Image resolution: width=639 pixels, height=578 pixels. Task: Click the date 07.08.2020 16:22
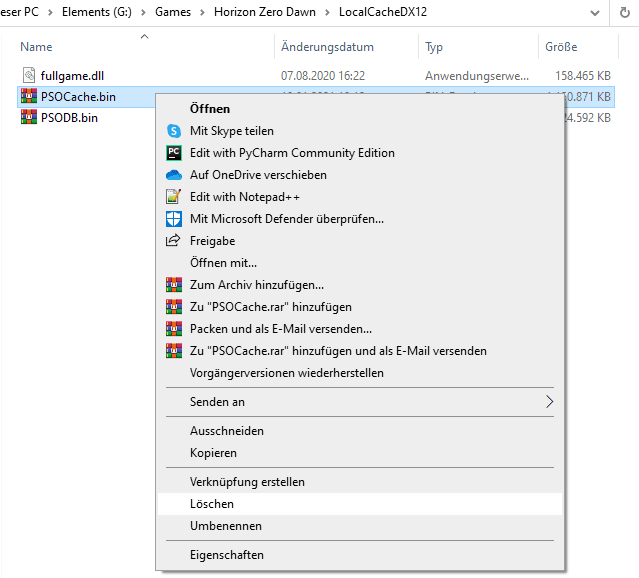323,76
